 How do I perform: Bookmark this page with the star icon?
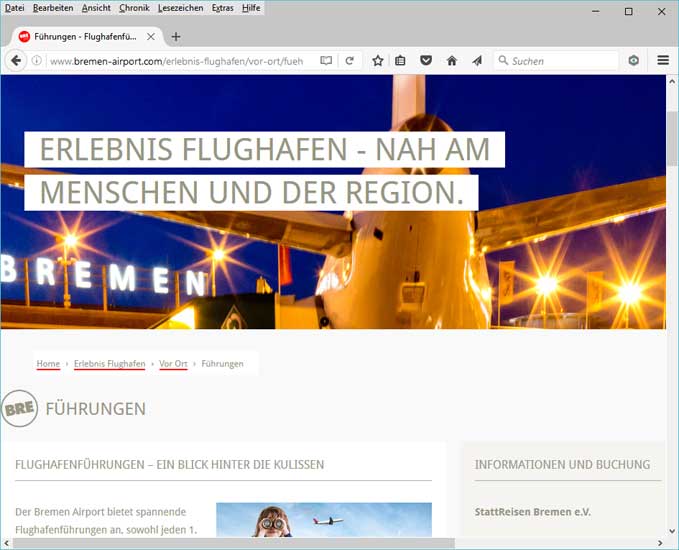(x=378, y=61)
